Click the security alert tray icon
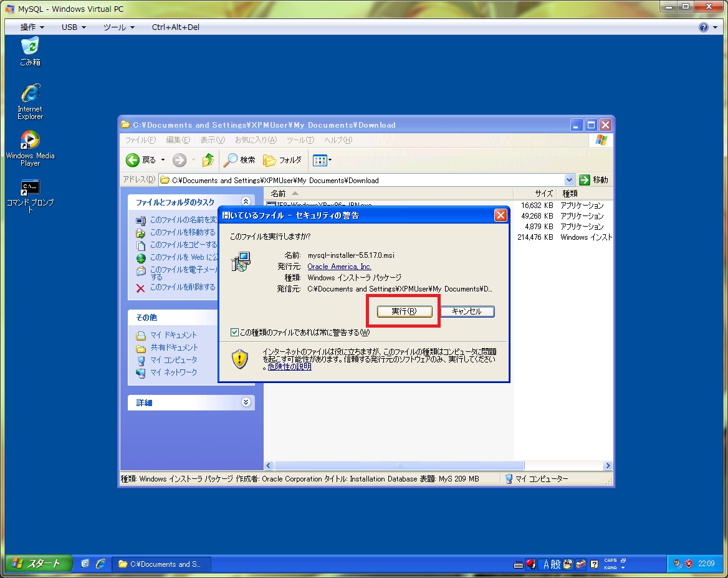This screenshot has width=728, height=578. 689,564
